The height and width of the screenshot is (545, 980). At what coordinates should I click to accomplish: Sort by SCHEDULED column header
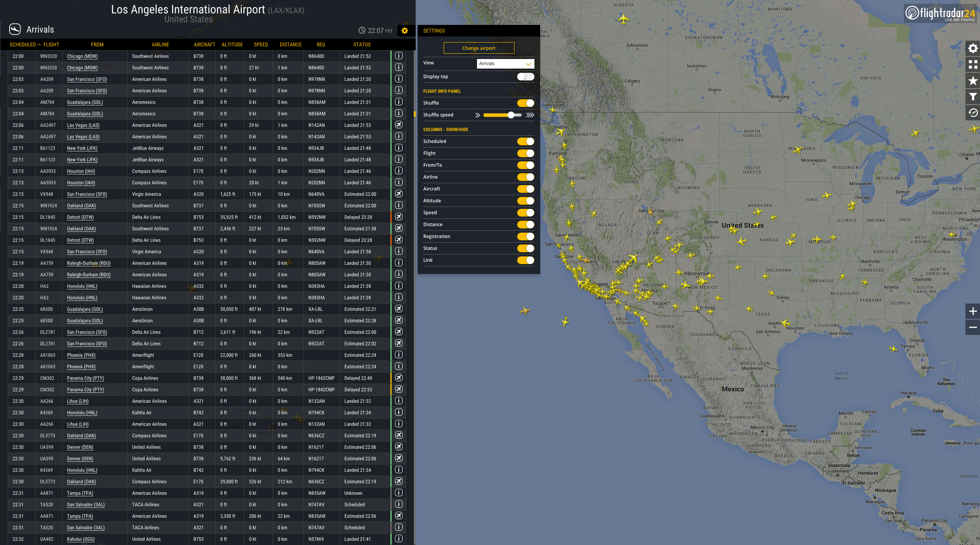[x=23, y=45]
